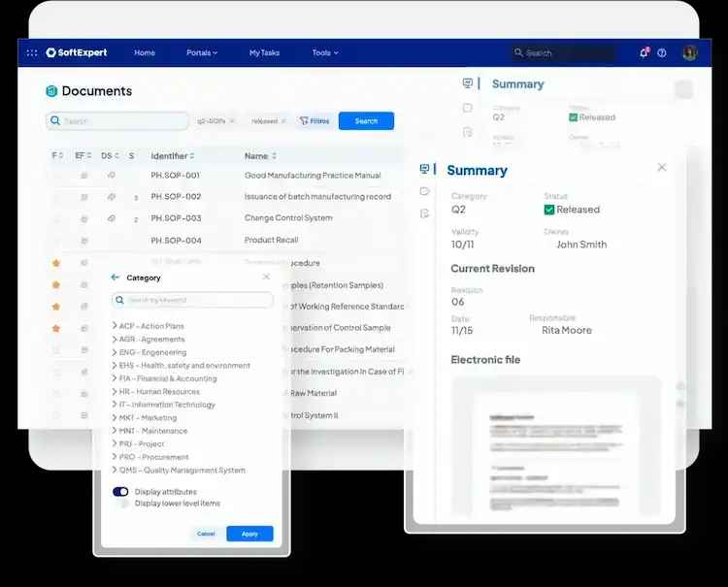
Task: Open the Change Control System document
Action: click(288, 217)
